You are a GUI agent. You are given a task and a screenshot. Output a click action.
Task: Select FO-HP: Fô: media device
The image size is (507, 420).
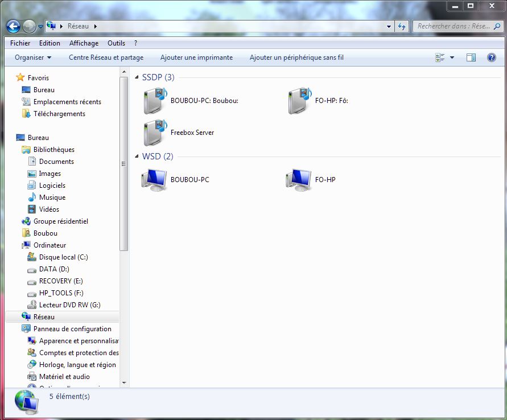tap(318, 101)
